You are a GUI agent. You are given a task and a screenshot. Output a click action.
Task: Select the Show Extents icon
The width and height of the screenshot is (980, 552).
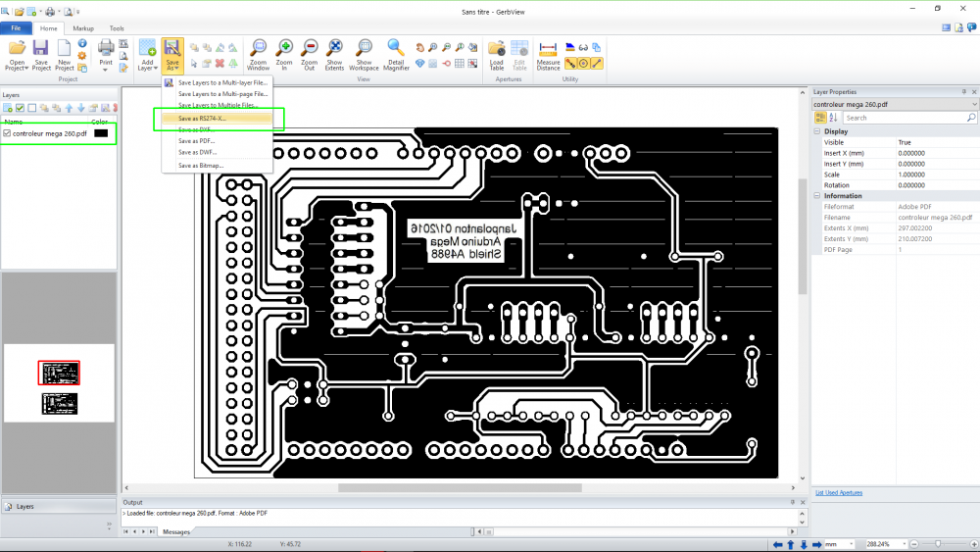(x=334, y=54)
